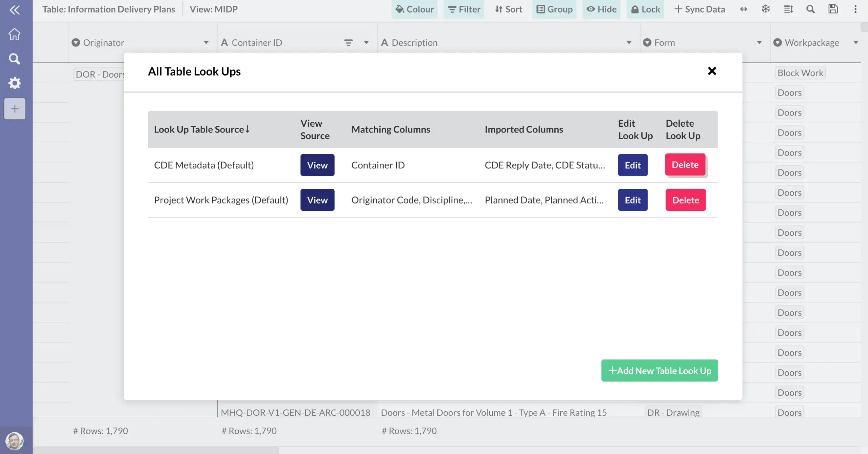The height and width of the screenshot is (454, 868).
Task: Open the Colour paint bucket option
Action: coord(414,9)
